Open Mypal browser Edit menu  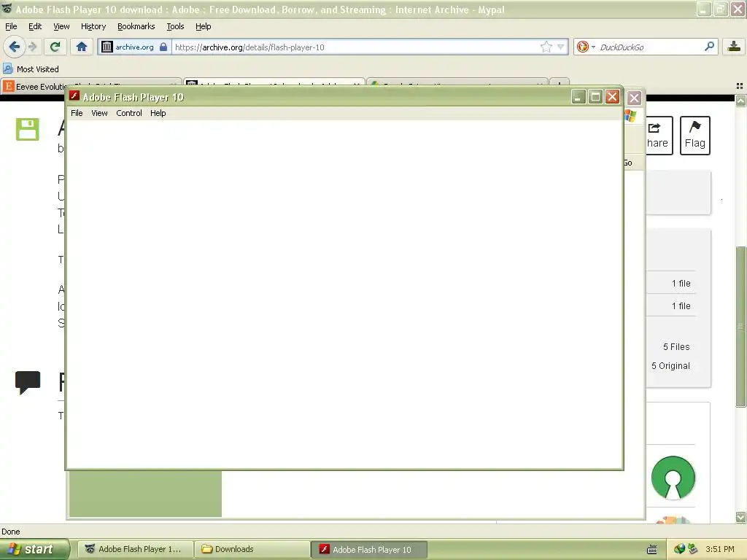[35, 26]
